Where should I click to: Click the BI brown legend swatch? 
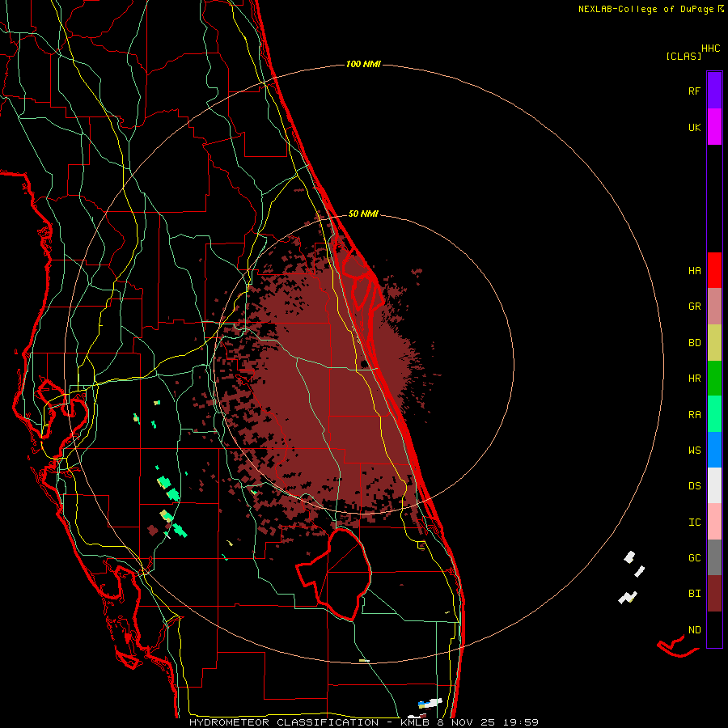click(x=714, y=594)
